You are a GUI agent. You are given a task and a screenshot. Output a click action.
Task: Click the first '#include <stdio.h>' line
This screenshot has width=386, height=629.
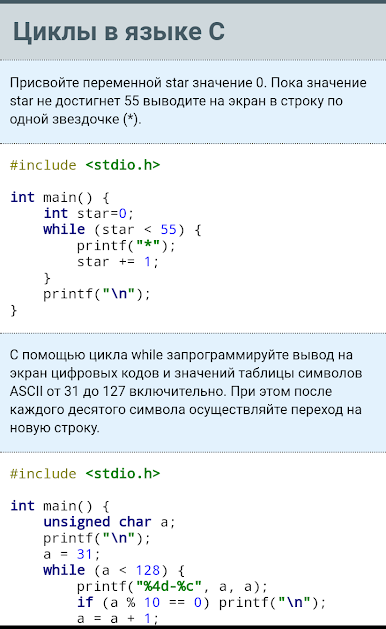(85, 165)
